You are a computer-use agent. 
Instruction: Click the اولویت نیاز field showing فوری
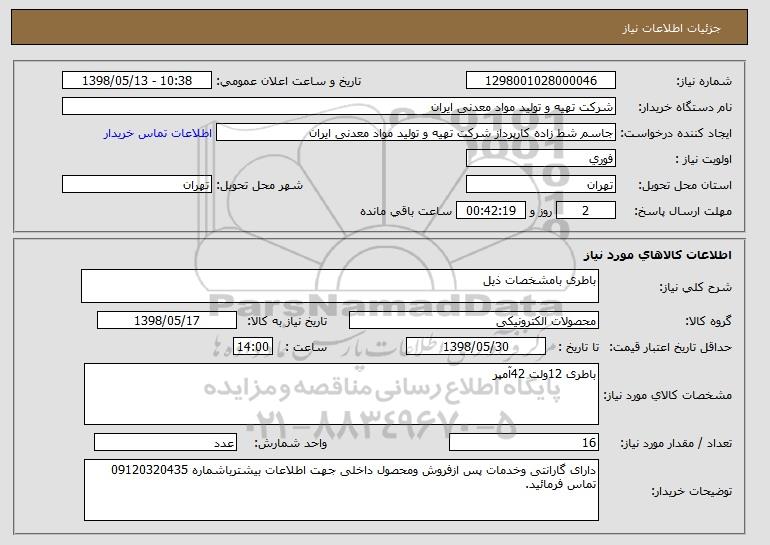click(541, 159)
